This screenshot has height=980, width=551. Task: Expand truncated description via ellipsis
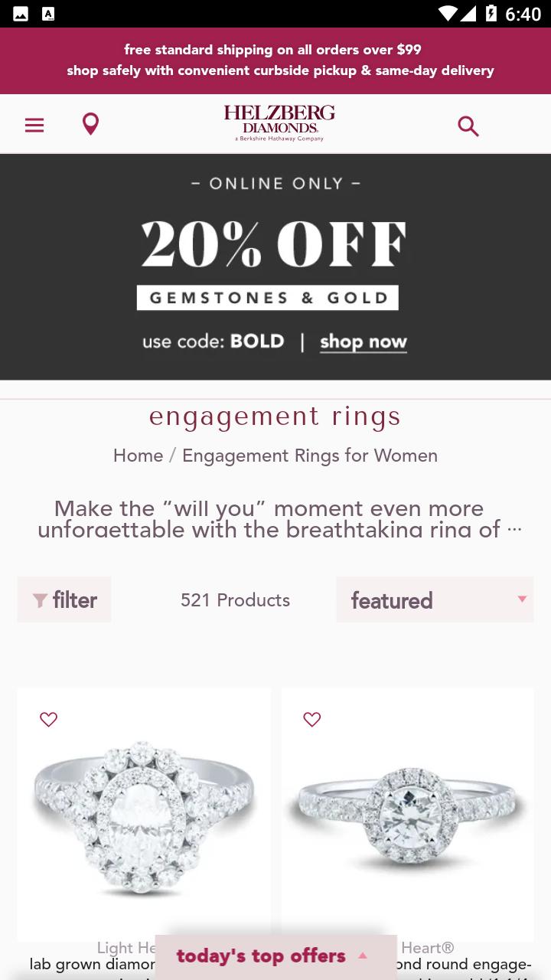tap(514, 529)
